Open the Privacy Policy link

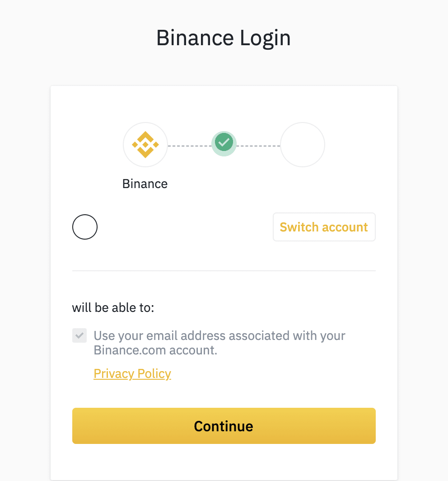[132, 374]
